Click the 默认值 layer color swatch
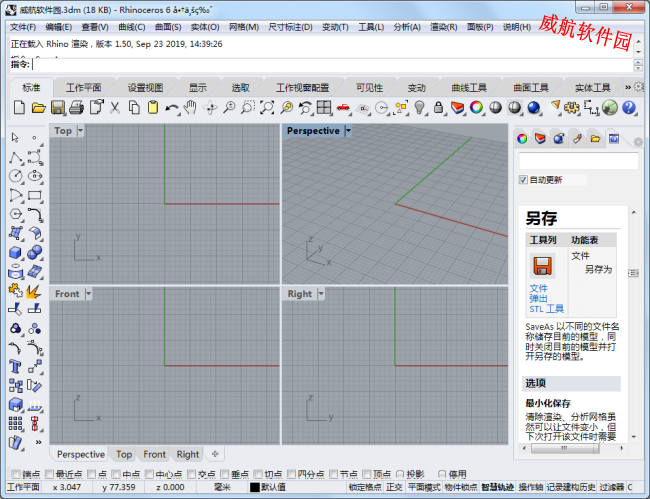 pos(254,487)
